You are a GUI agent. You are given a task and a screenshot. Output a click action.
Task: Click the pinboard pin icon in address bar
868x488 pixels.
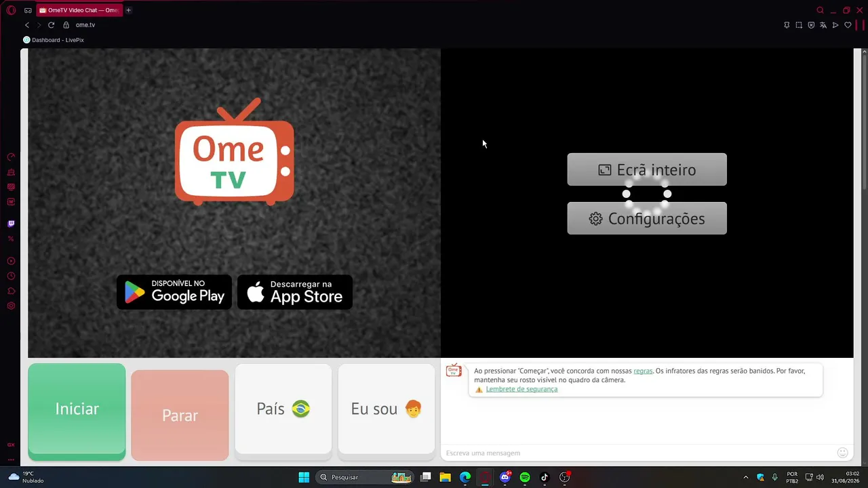click(x=787, y=25)
